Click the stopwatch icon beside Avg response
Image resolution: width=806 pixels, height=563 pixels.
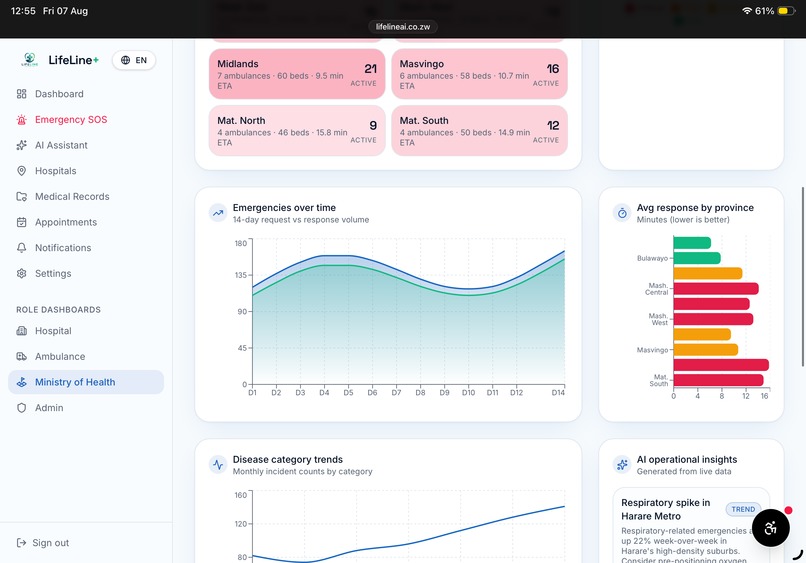coord(622,213)
